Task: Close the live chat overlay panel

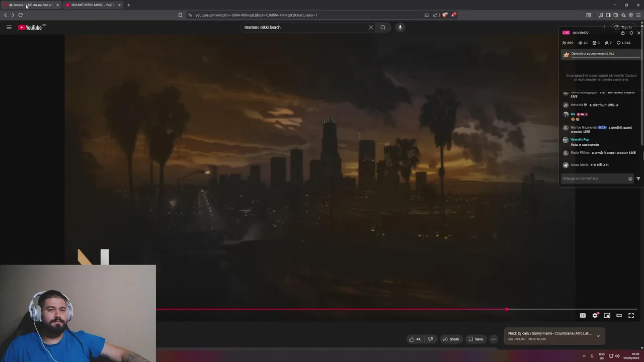Action: coord(639,33)
